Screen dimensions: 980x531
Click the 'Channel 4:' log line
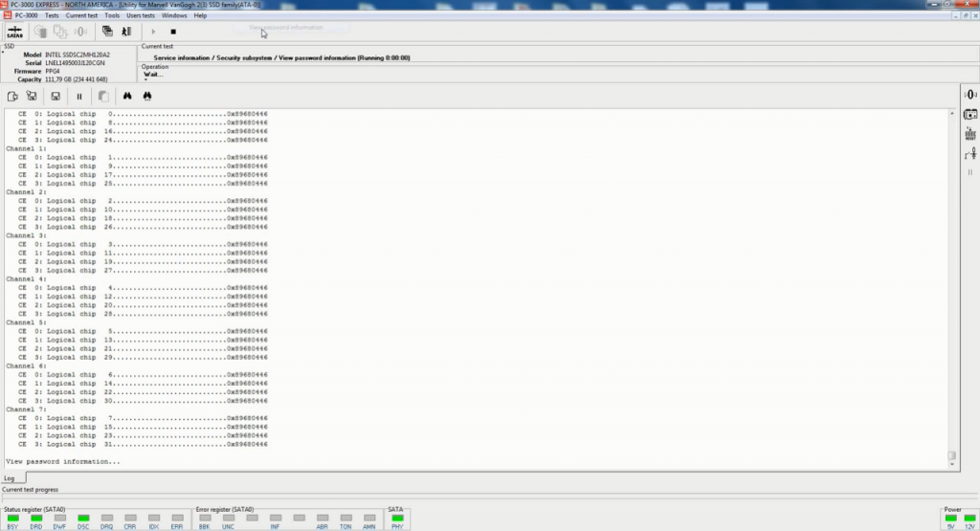(26, 279)
